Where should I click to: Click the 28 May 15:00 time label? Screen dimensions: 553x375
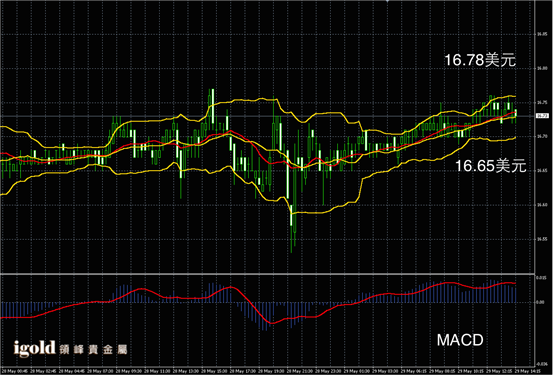214,371
